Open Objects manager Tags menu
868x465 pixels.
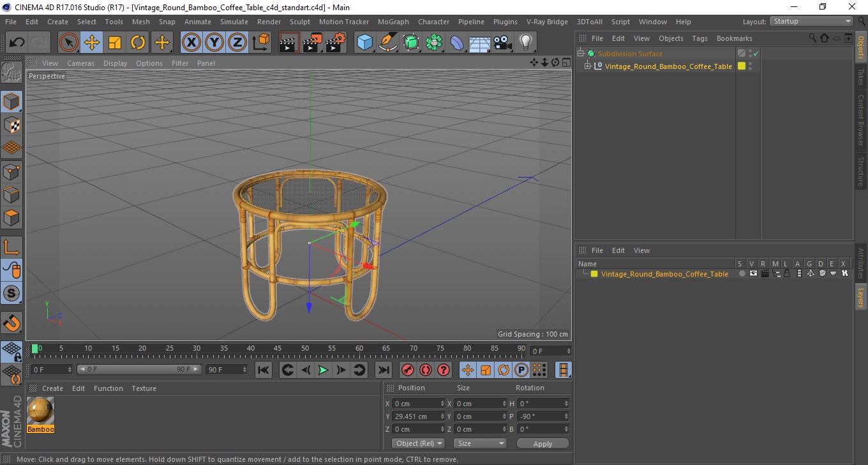[700, 38]
